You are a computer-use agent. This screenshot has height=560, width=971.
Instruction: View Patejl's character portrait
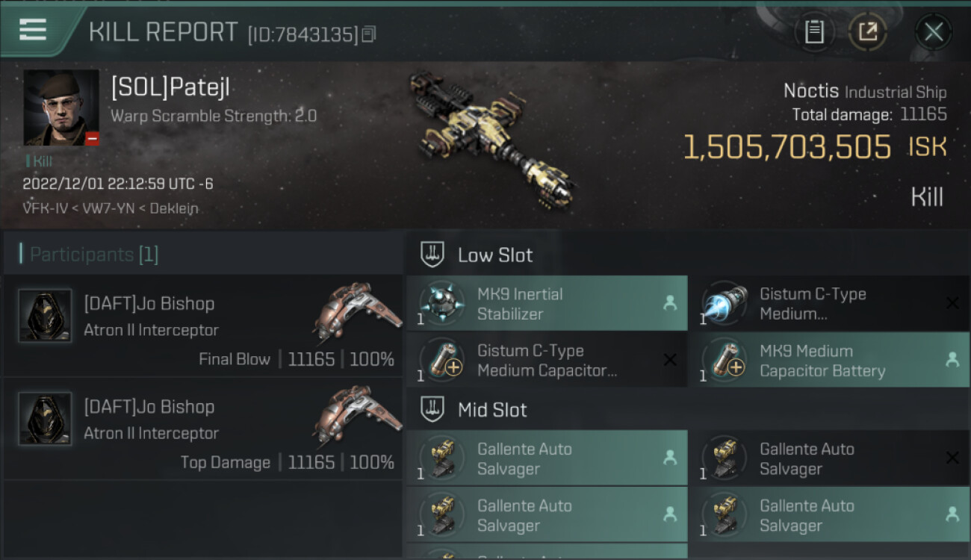tap(61, 108)
